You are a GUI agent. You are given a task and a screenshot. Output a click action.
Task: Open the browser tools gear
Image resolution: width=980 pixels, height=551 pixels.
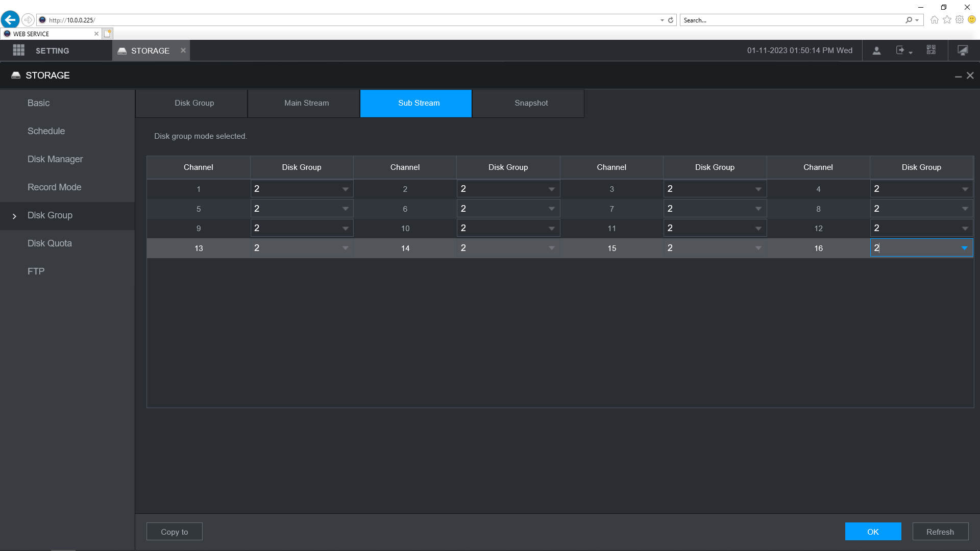[x=960, y=20]
